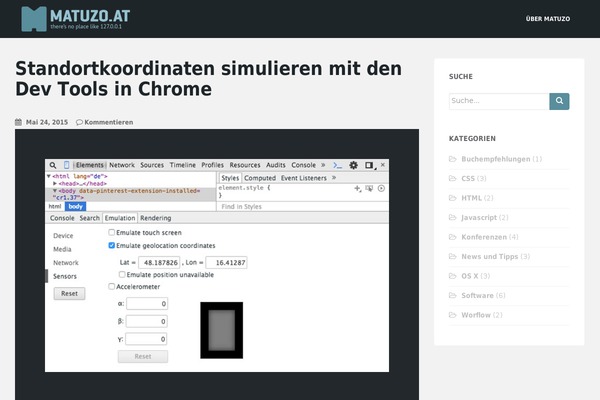This screenshot has width=600, height=400.
Task: Open the Kommentieren link
Action: click(x=109, y=122)
